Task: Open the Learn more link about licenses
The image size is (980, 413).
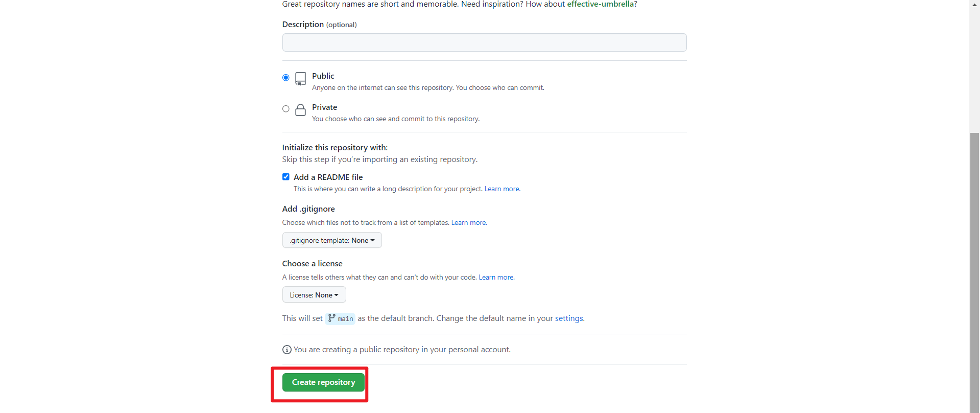Action: point(496,278)
